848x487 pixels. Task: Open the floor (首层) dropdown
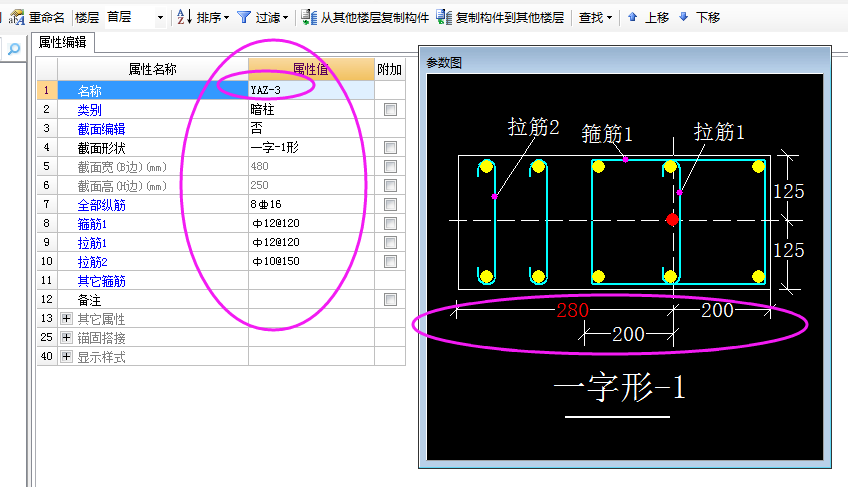click(160, 18)
